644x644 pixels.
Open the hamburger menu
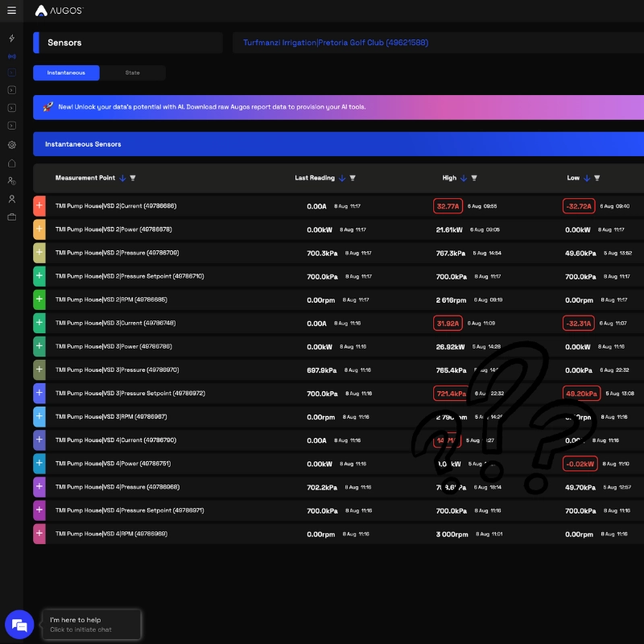click(11, 10)
